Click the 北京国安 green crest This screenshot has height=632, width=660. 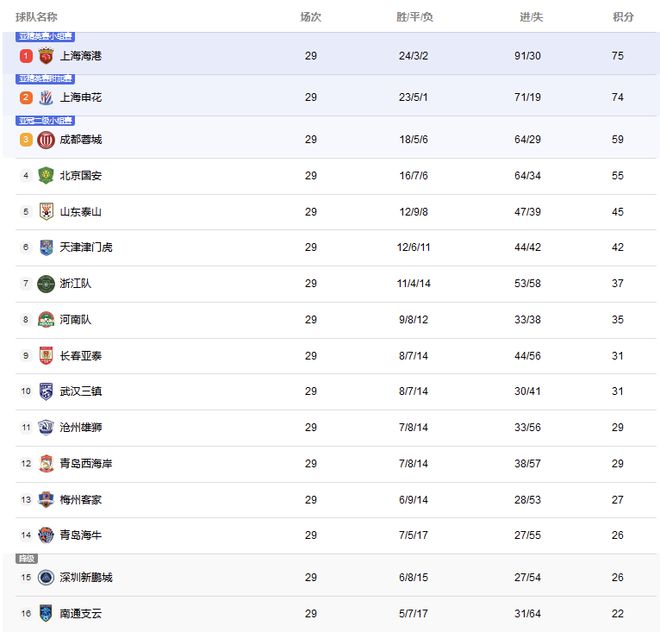[46, 175]
